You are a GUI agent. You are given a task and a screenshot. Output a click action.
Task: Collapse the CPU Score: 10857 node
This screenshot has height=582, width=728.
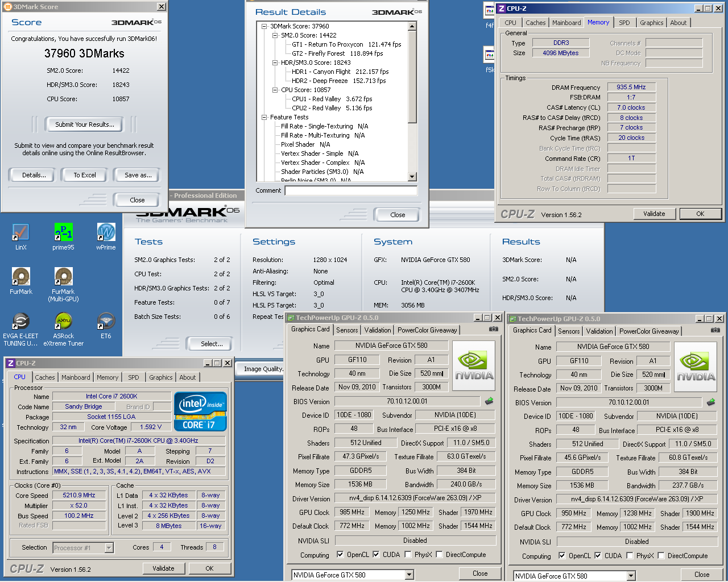coord(275,90)
